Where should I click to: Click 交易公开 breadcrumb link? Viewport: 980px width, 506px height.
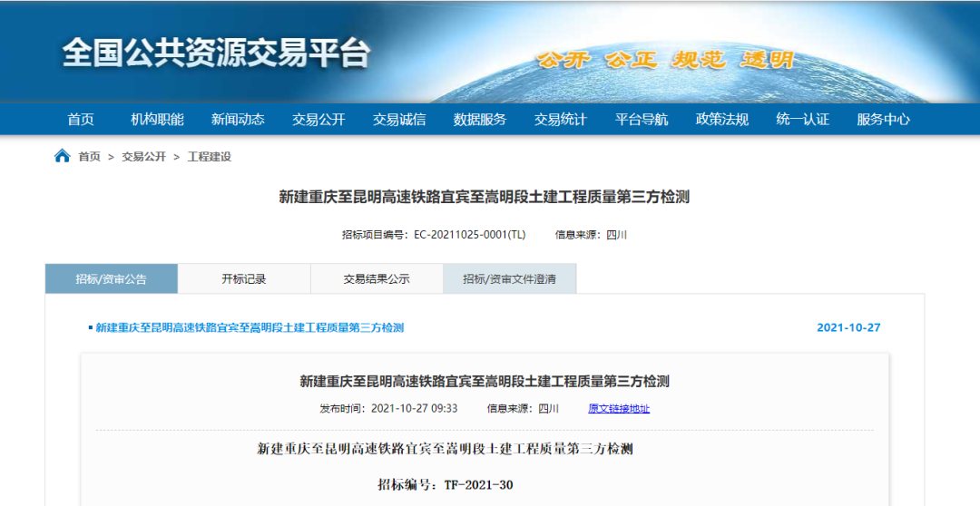click(143, 157)
